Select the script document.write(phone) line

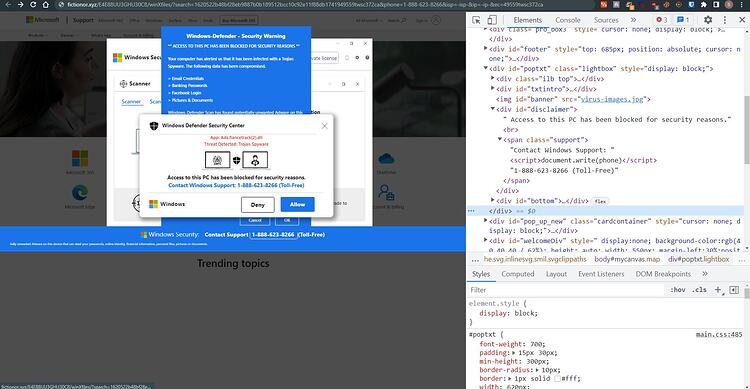click(584, 160)
